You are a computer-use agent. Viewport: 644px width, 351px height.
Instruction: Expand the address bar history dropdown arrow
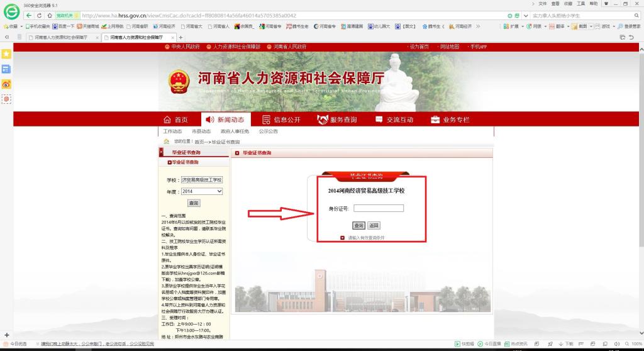coord(525,16)
